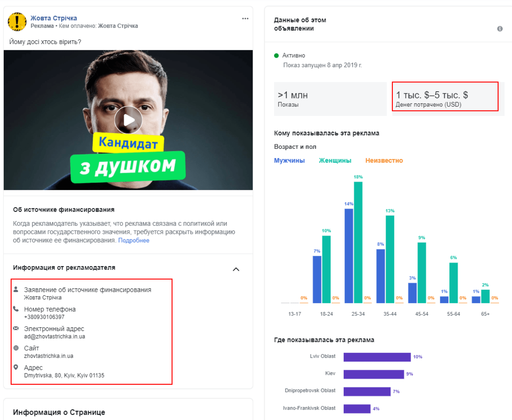Viewport: 512px width, 420px height.
Task: Click the men 7% bar for 18-24
Action: click(317, 279)
